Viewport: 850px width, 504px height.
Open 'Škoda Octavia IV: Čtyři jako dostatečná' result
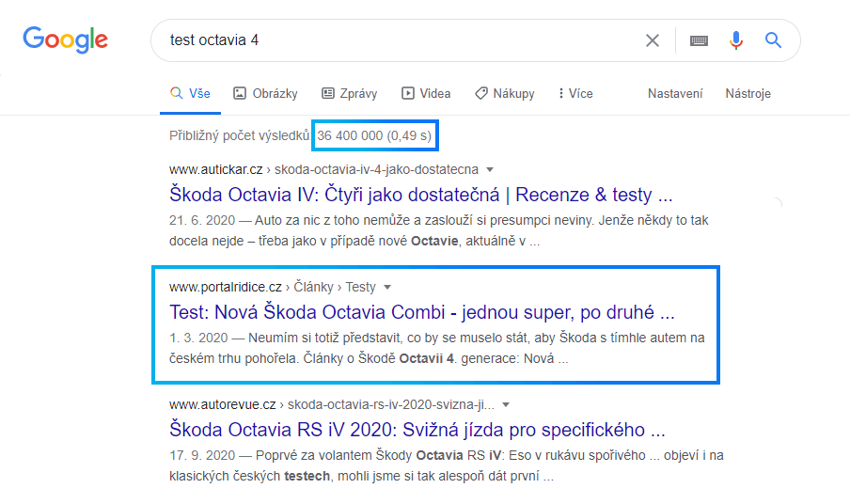tap(420, 194)
